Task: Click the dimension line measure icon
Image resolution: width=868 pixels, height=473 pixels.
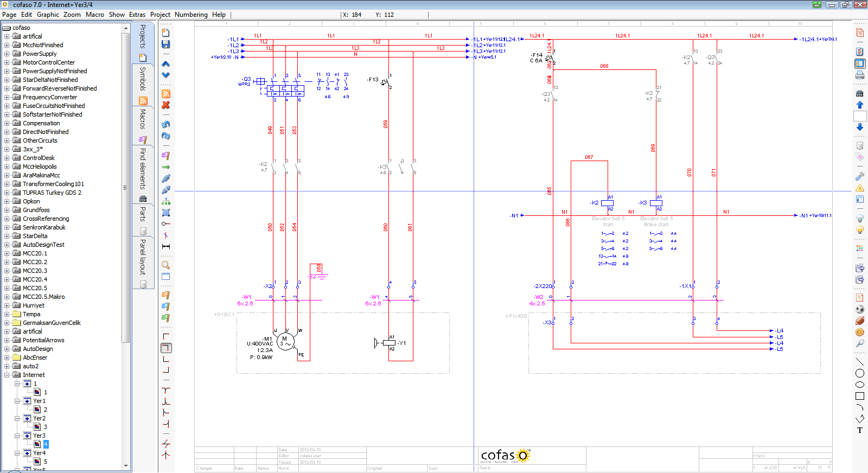Action: [x=166, y=246]
